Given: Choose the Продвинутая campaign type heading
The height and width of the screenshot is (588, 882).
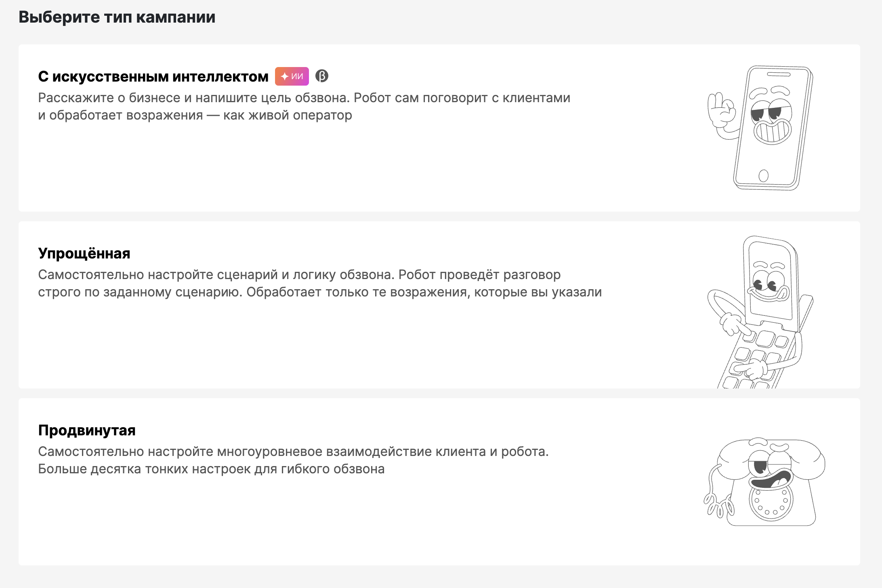Looking at the screenshot, I should [x=87, y=430].
